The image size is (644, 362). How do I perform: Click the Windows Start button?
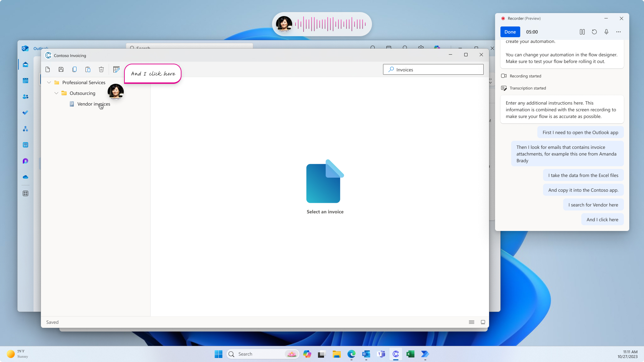(218, 354)
